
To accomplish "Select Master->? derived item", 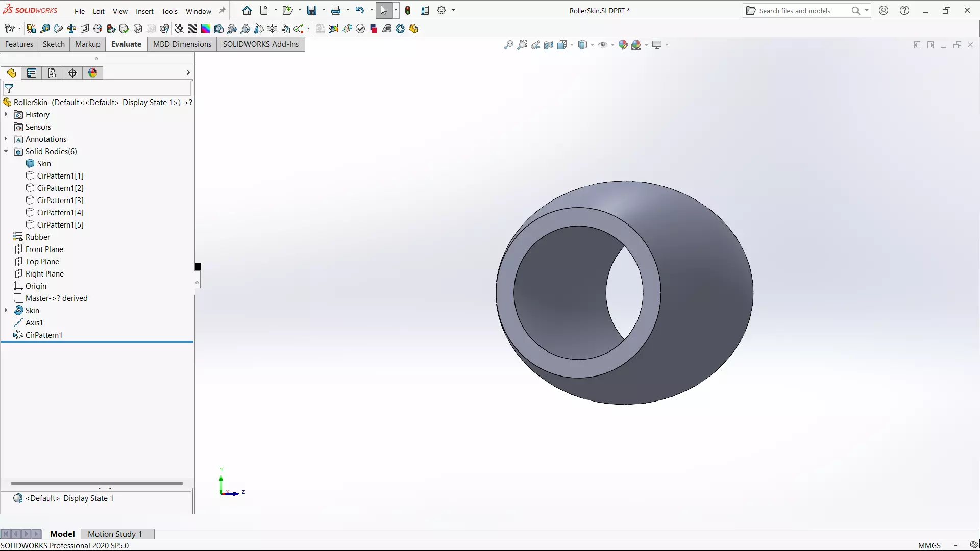I will click(x=51, y=298).
